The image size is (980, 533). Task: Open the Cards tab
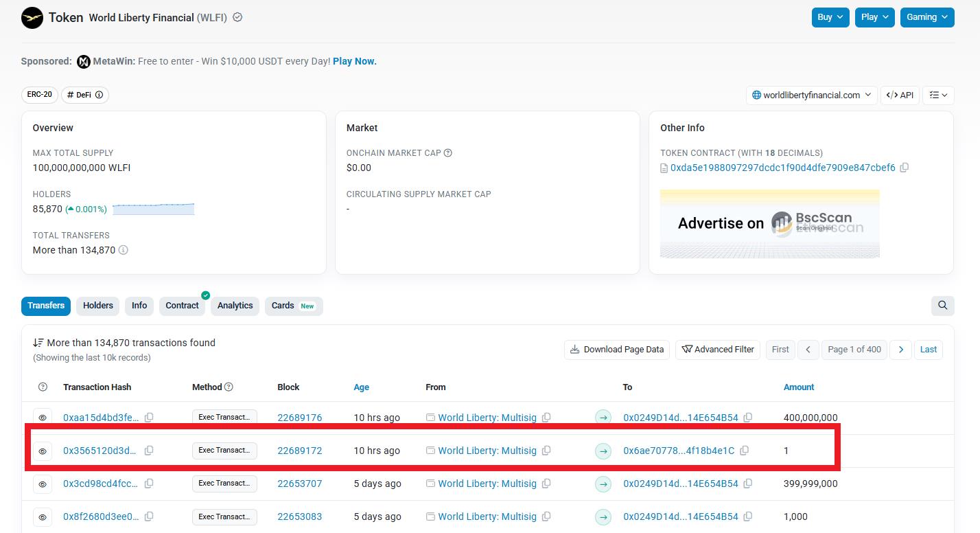[x=294, y=306]
